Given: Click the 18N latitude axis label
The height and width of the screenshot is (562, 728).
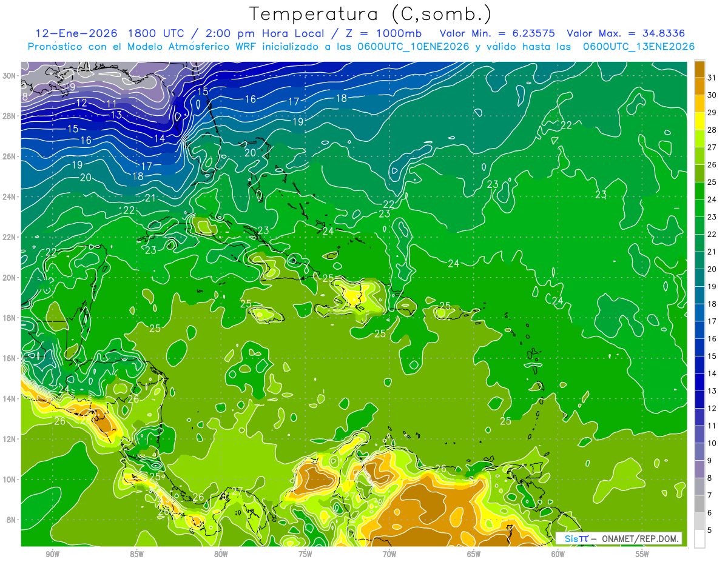Looking at the screenshot, I should (10, 318).
